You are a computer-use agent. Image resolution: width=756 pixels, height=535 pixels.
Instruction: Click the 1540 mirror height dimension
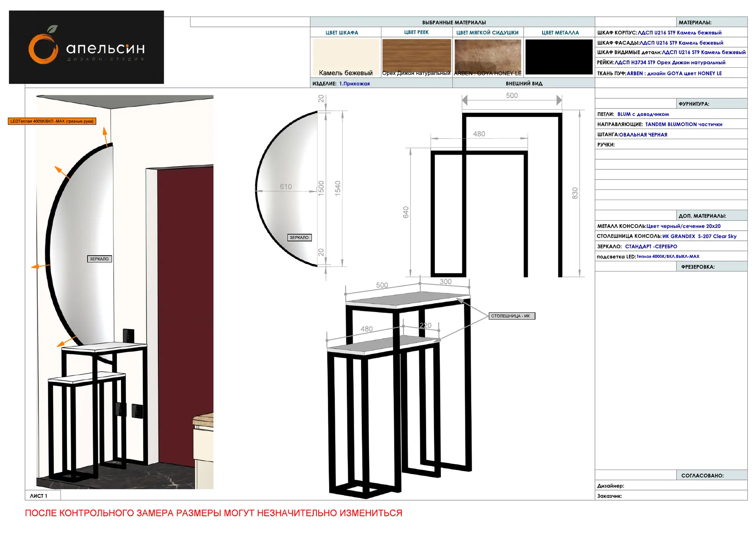[338, 188]
